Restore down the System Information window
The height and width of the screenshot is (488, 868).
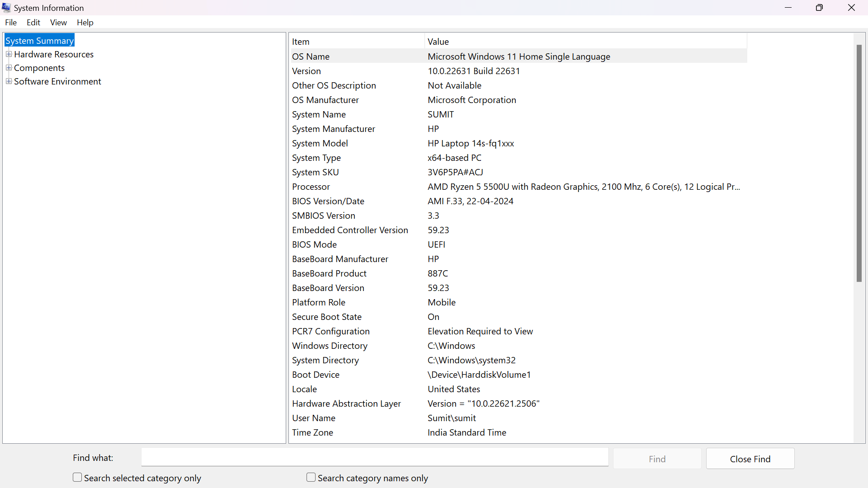tap(819, 8)
